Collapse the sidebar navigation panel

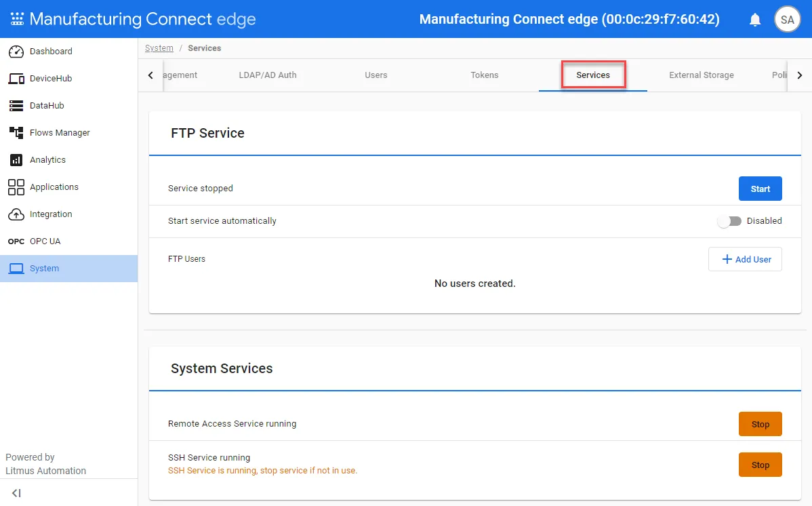coord(16,493)
